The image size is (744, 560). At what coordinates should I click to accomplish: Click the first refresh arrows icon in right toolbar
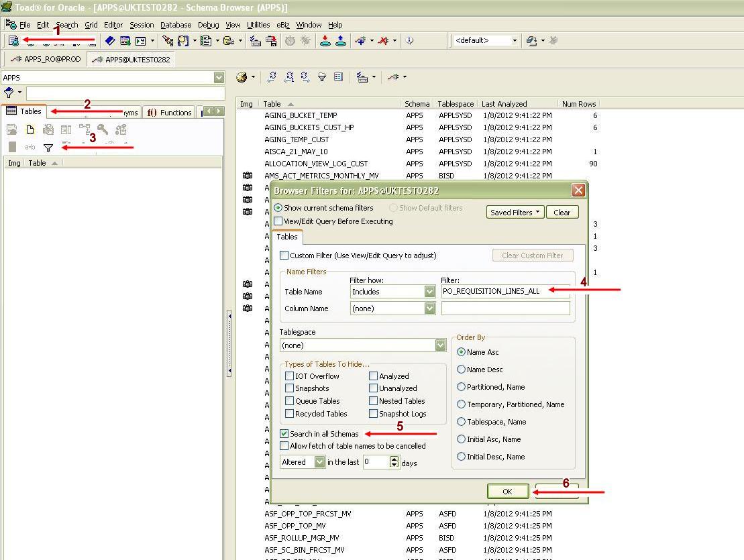pos(272,77)
